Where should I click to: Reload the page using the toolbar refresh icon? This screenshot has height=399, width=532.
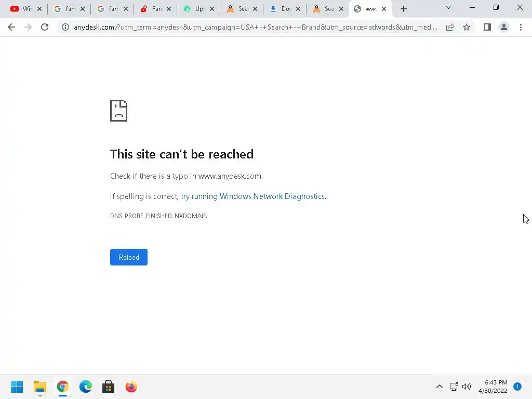tap(45, 27)
